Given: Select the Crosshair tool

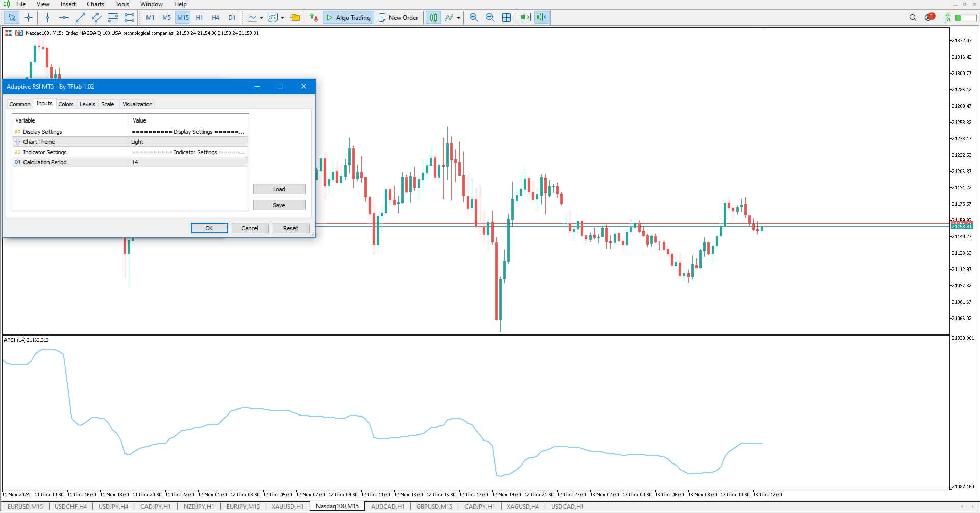Looking at the screenshot, I should coord(29,17).
